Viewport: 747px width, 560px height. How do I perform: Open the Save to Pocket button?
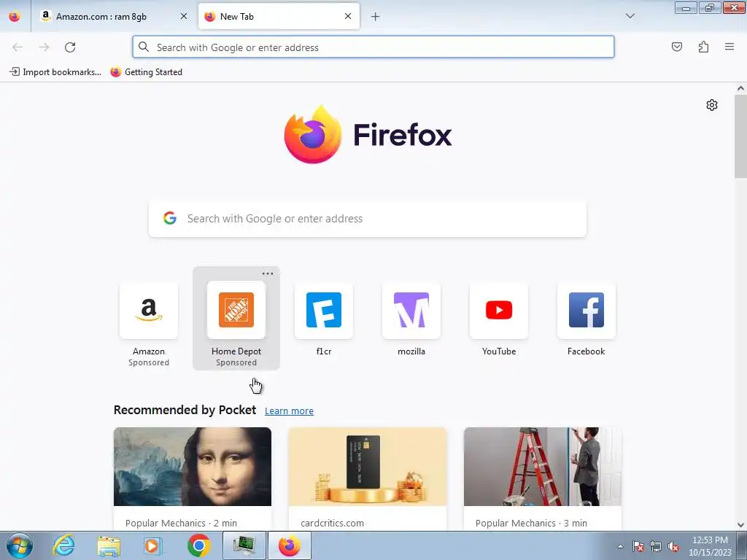click(x=676, y=47)
